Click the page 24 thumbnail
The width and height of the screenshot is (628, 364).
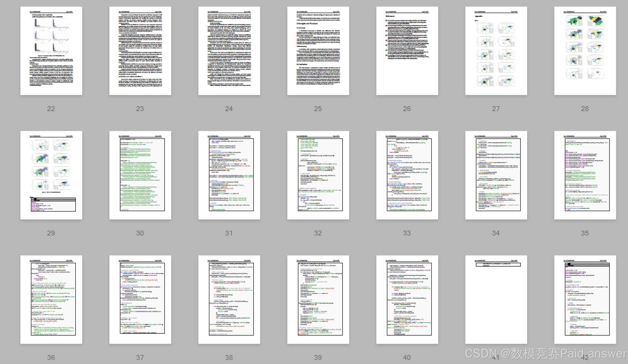click(229, 51)
